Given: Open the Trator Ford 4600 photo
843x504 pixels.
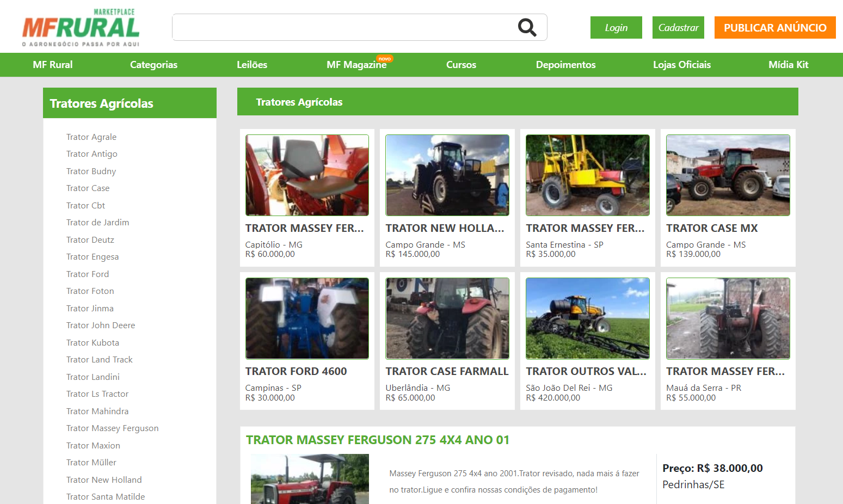Looking at the screenshot, I should pos(307,318).
